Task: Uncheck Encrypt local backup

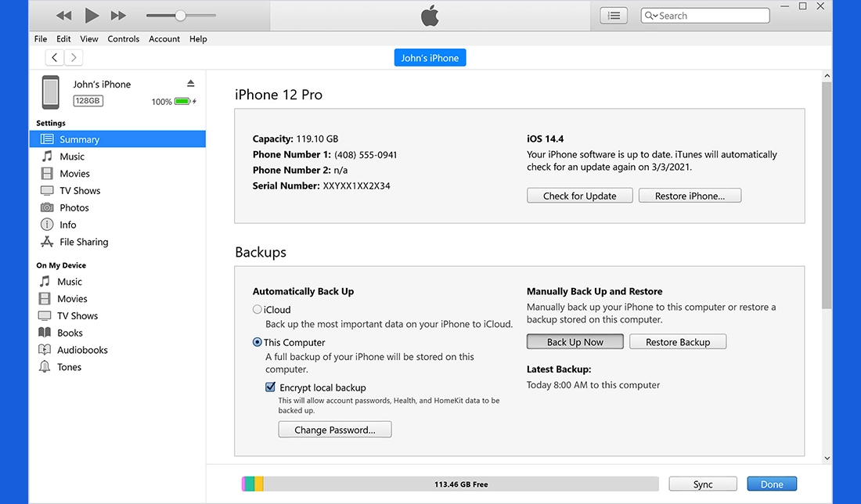Action: coord(270,387)
